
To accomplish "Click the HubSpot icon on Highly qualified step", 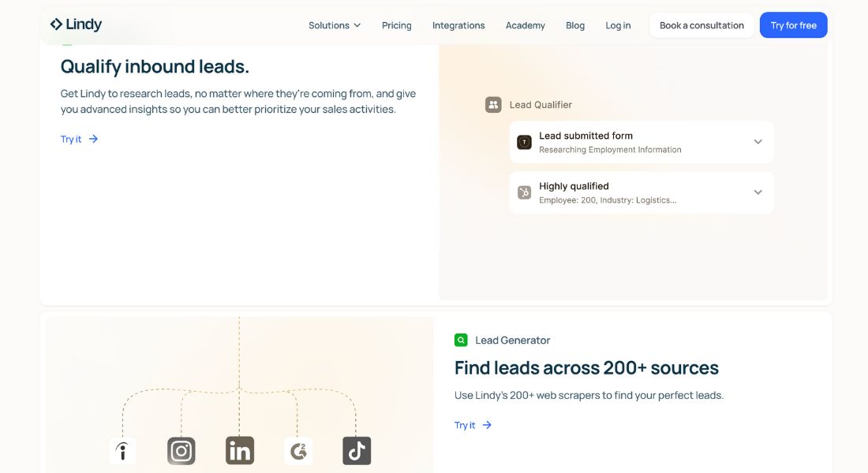I will point(524,192).
